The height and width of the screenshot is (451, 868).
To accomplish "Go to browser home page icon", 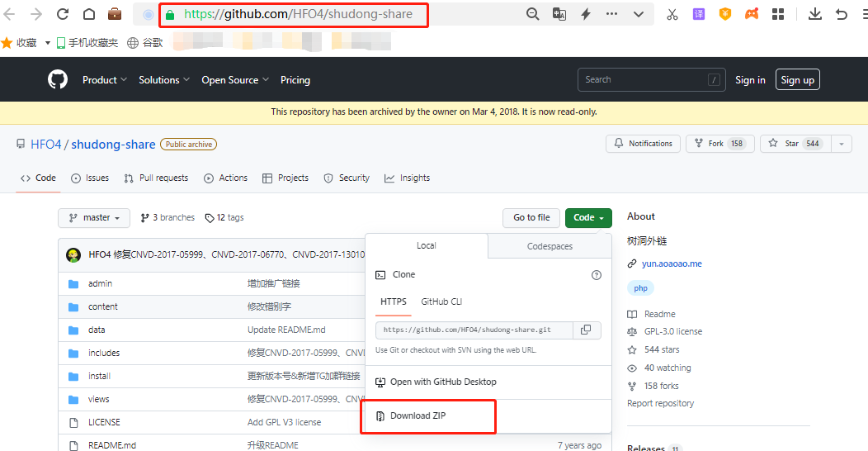I will [88, 14].
